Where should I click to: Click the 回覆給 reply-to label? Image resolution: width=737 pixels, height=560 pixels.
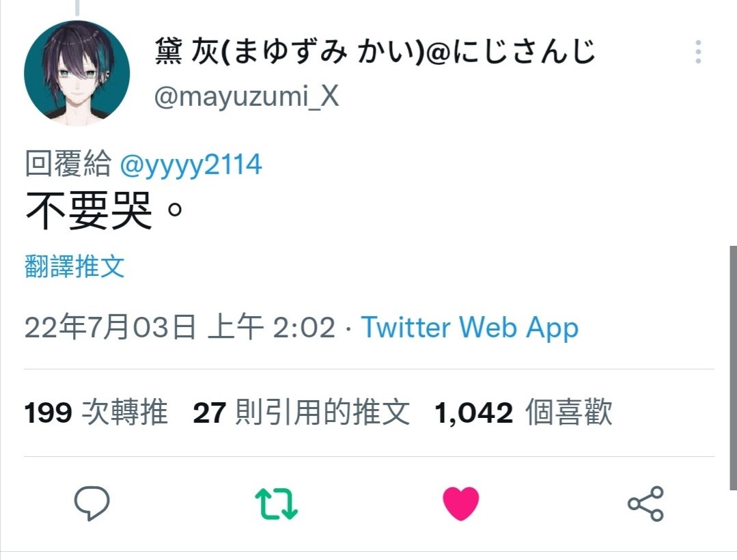pyautogui.click(x=68, y=164)
